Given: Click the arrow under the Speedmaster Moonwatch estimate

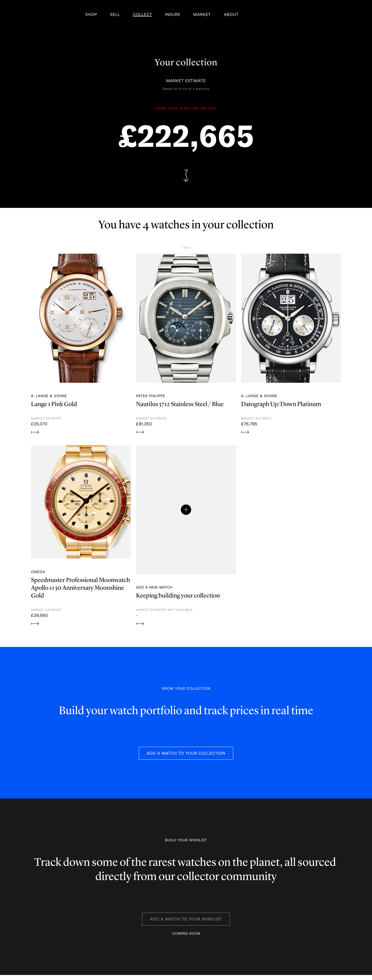Looking at the screenshot, I should 35,623.
